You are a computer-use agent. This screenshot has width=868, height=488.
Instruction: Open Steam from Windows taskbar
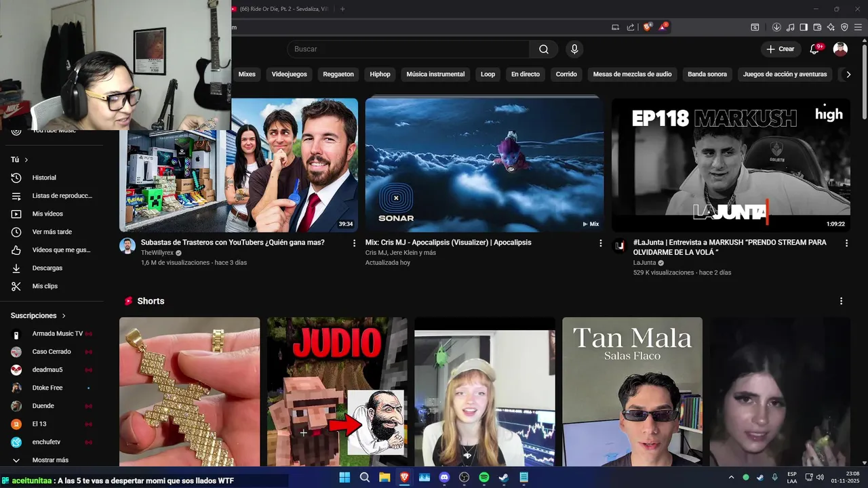[504, 477]
